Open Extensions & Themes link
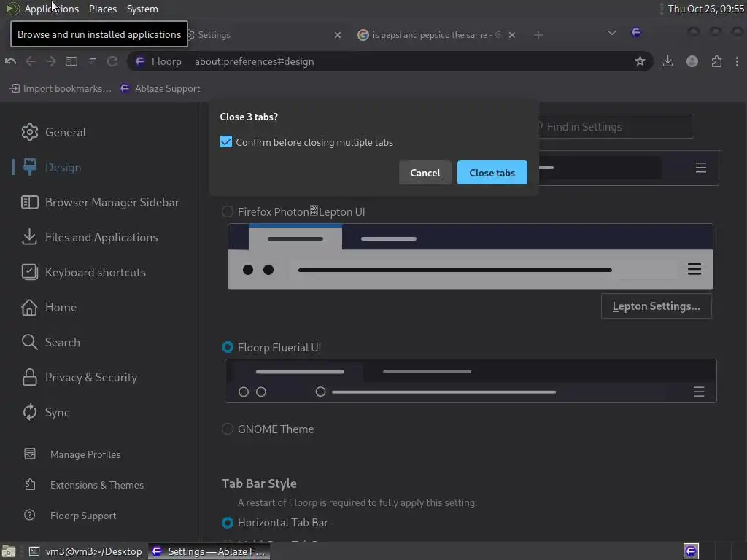Screen dimensions: 747x560 pos(84,485)
